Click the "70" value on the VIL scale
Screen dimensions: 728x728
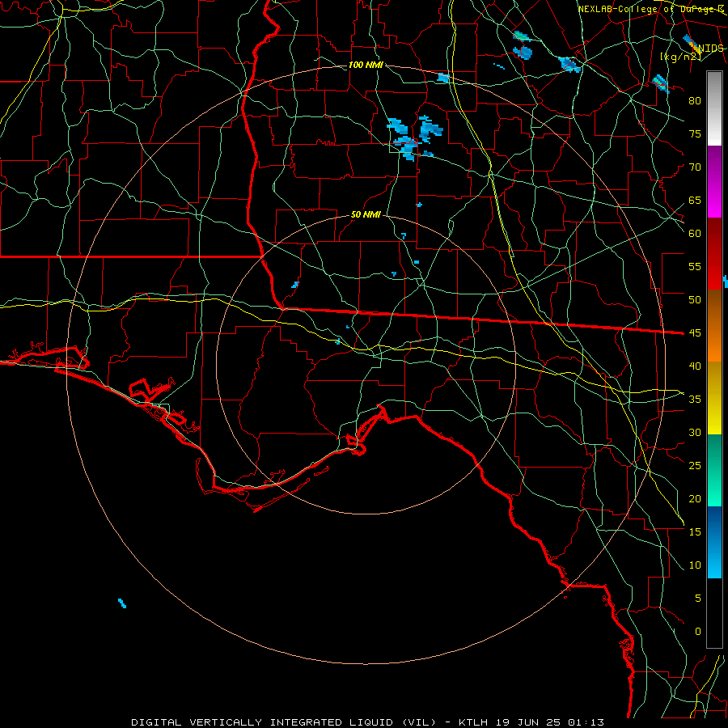(695, 167)
